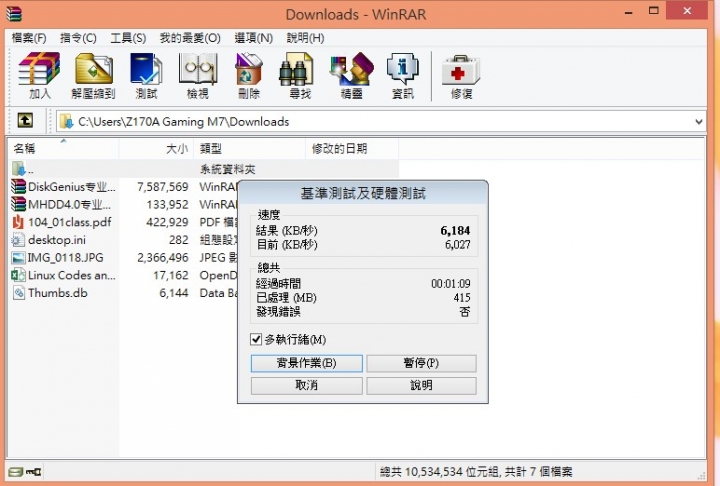
Task: Open the 說明(H) menu
Action: 305,38
